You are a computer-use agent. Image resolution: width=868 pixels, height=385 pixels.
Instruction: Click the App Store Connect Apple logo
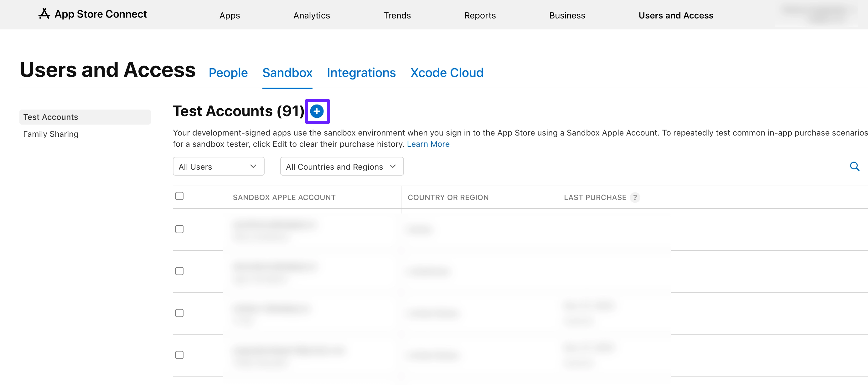pyautogui.click(x=44, y=14)
